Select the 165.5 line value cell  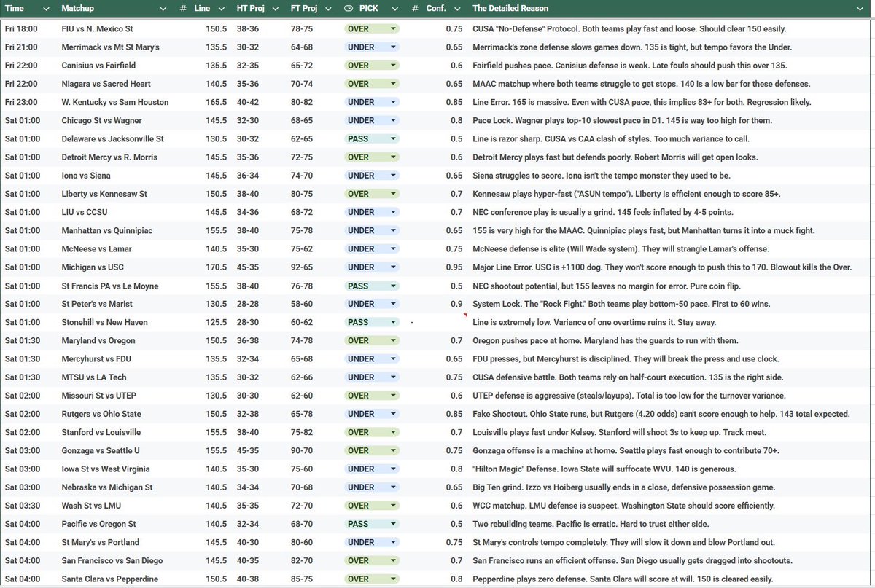pyautogui.click(x=205, y=102)
